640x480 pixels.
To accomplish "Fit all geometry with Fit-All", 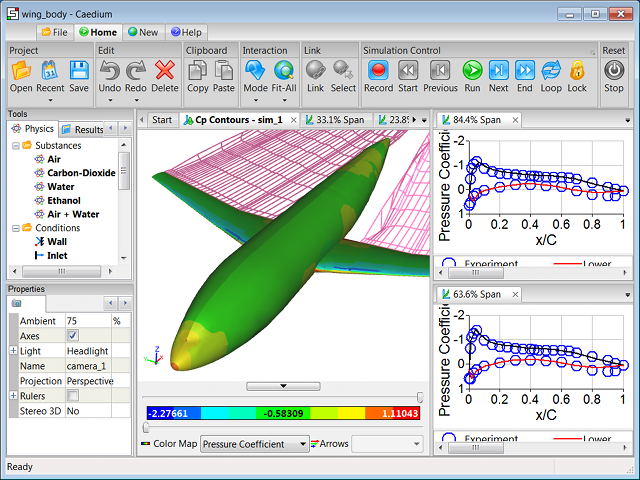I will [284, 76].
